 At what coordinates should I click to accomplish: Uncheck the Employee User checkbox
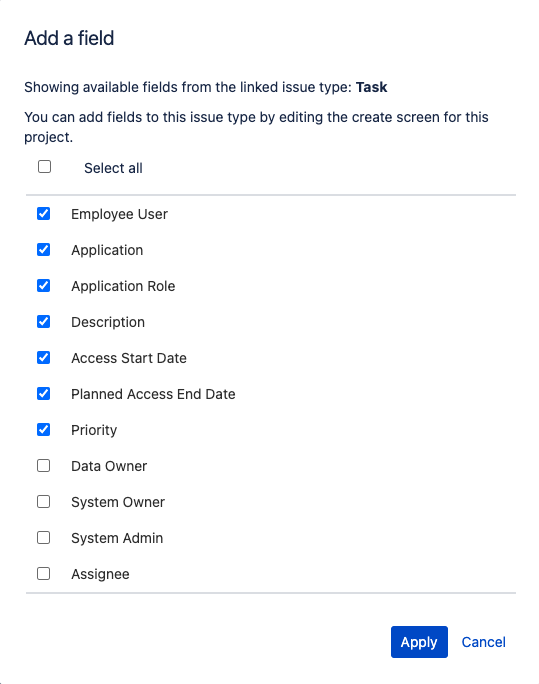point(44,214)
